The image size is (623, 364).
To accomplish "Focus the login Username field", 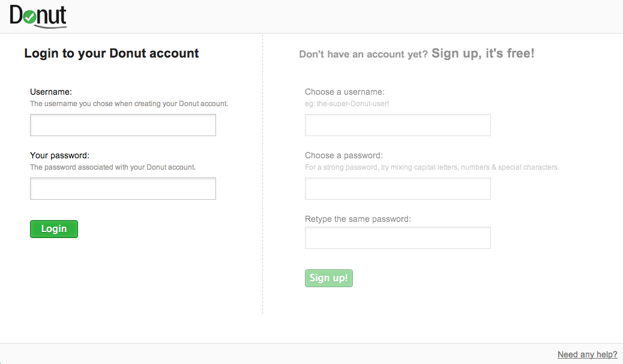I will pos(122,125).
